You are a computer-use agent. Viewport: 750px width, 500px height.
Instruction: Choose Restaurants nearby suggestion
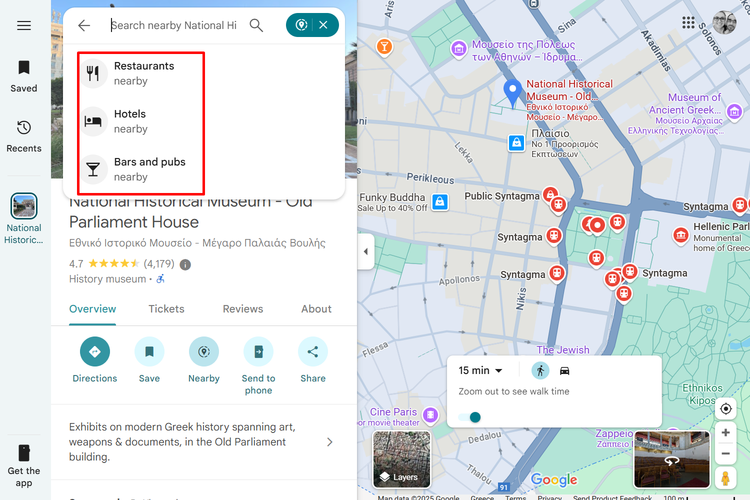click(141, 73)
